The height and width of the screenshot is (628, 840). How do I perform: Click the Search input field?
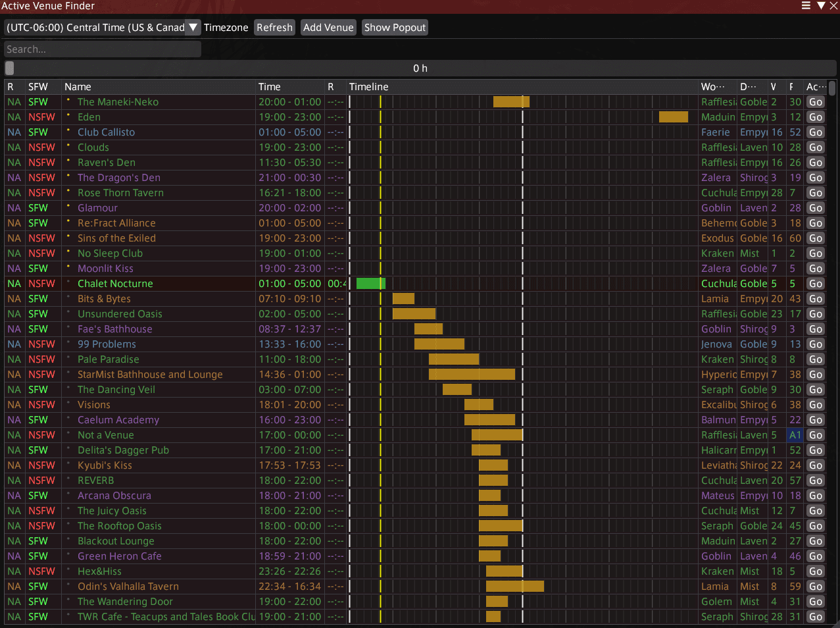[x=102, y=48]
